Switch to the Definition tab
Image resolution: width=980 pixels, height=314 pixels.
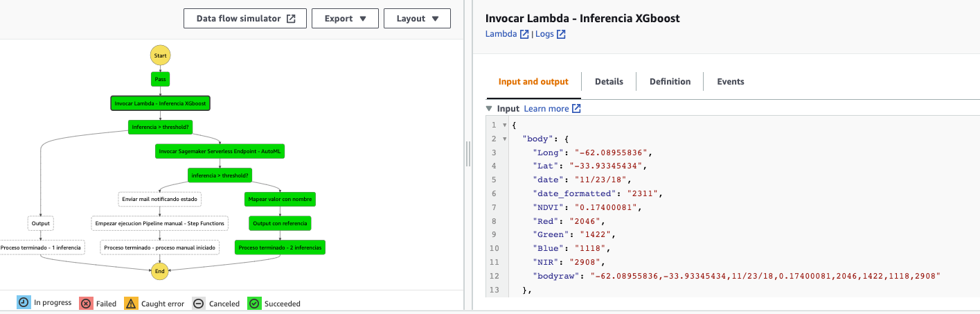coord(670,82)
